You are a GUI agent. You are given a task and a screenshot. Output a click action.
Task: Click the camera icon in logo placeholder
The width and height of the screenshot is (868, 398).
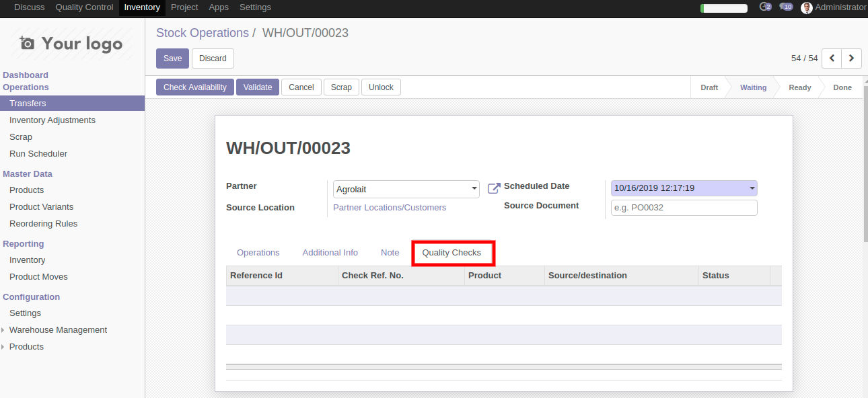27,44
